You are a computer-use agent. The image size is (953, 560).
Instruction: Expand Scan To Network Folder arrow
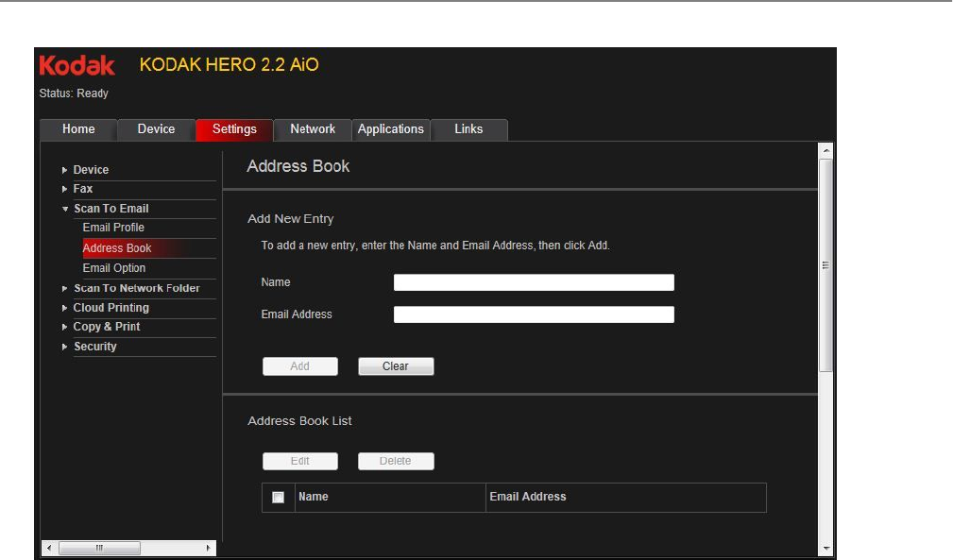coord(64,289)
